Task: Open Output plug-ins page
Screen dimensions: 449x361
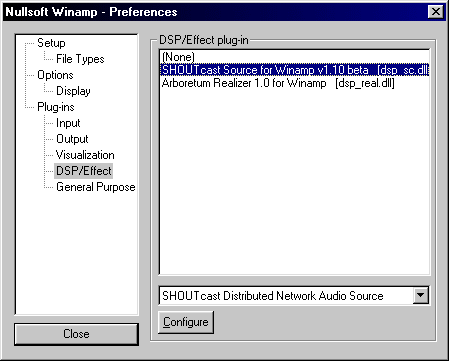Action: click(72, 139)
